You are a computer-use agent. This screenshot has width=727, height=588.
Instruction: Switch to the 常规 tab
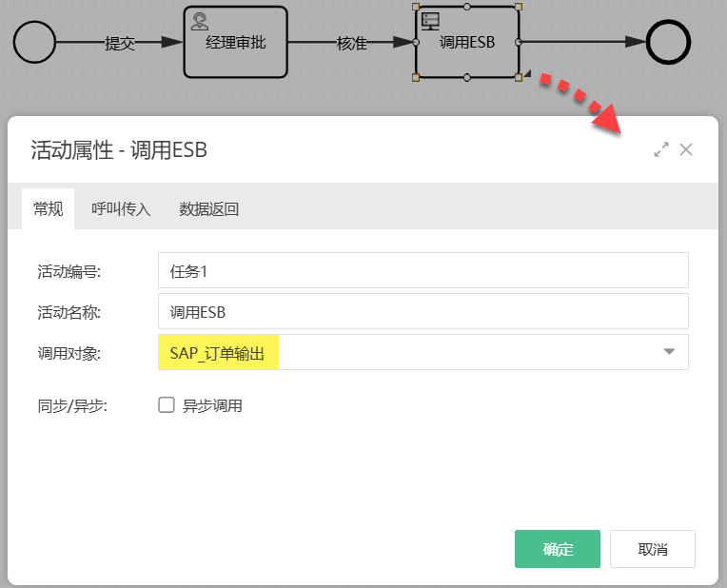(x=49, y=209)
